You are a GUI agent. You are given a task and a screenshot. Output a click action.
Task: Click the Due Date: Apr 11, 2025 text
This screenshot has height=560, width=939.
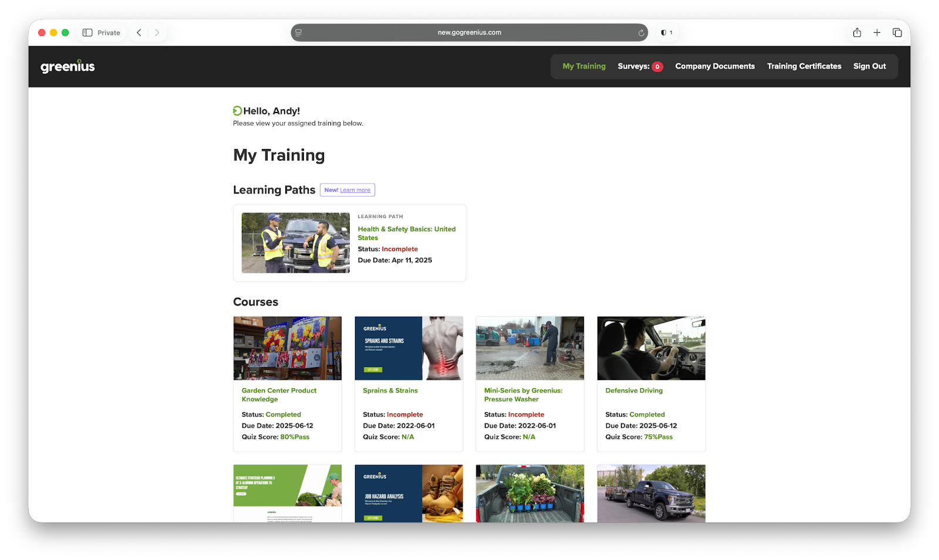(x=395, y=260)
